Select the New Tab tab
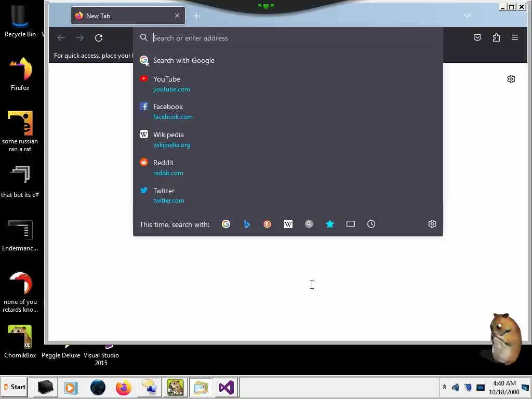 pos(128,16)
